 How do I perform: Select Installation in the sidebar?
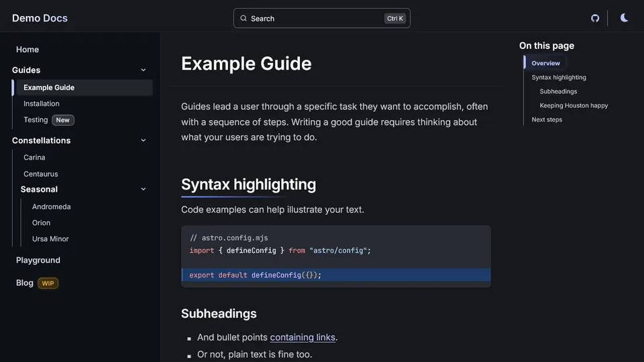click(x=42, y=104)
